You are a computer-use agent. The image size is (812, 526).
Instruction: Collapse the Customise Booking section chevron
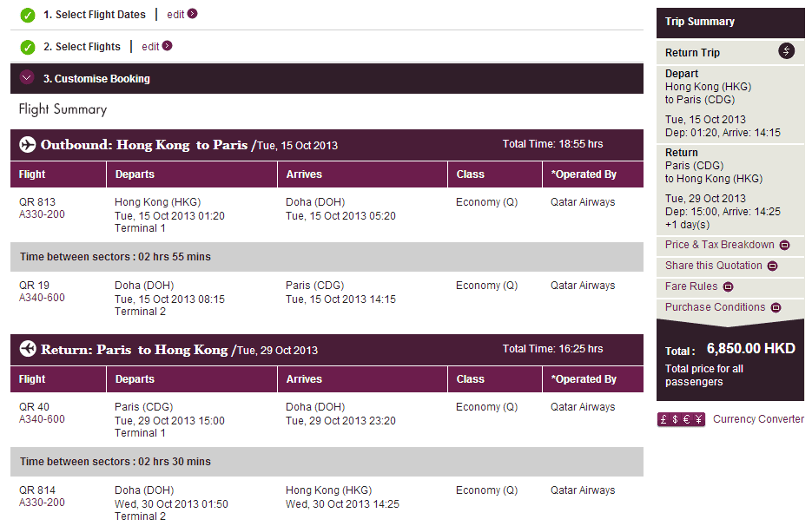pyautogui.click(x=27, y=78)
